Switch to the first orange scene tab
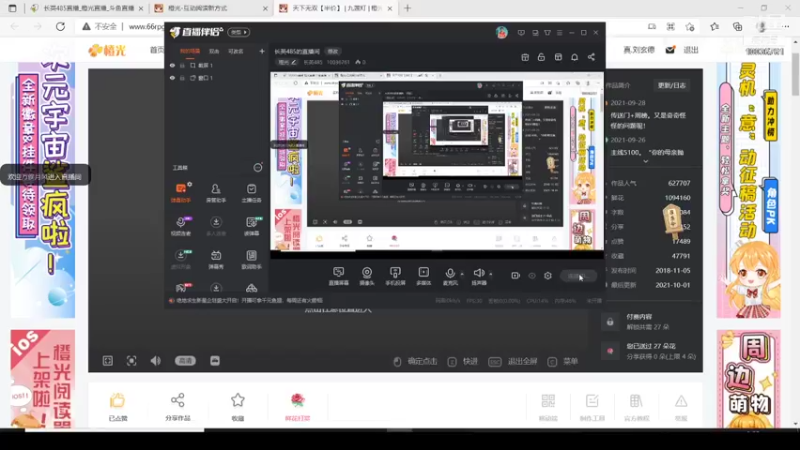Image resolution: width=800 pixels, height=450 pixels. coord(190,51)
